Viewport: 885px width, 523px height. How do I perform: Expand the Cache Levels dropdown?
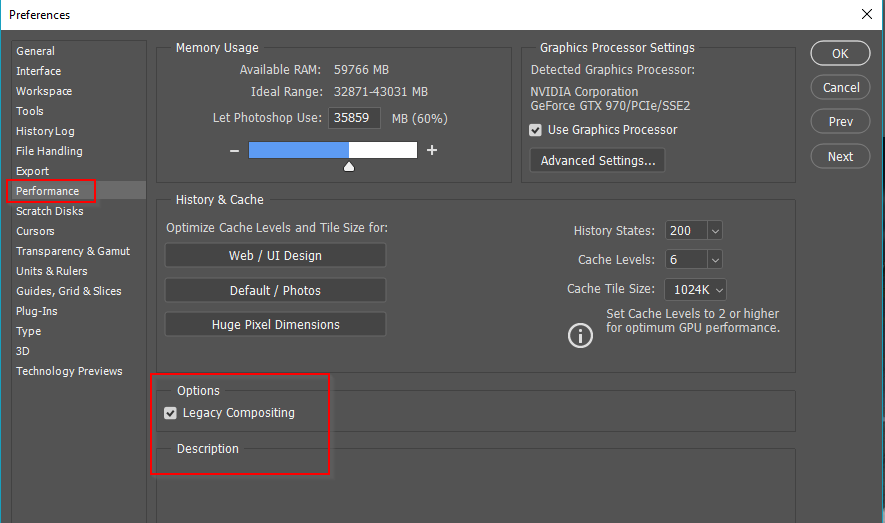(x=714, y=259)
